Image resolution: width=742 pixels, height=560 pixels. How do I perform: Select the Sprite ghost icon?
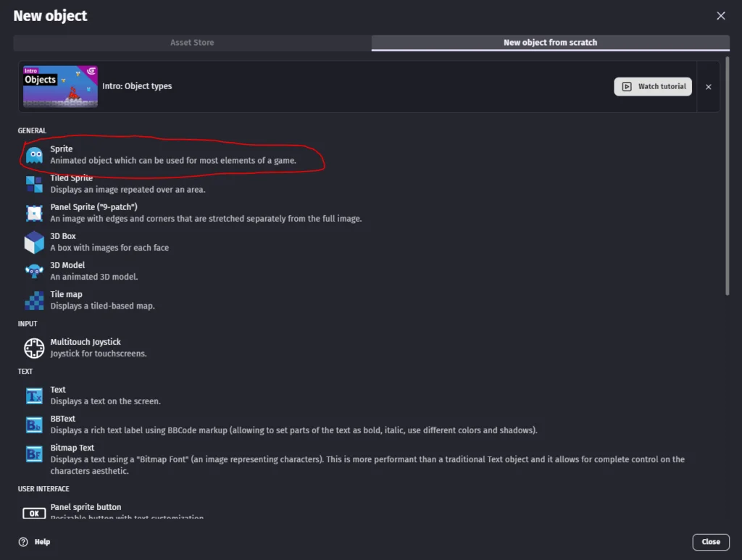point(34,155)
